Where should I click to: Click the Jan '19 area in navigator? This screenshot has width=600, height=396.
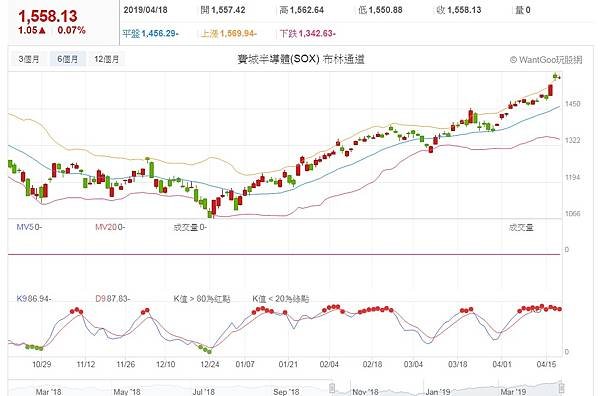438,391
